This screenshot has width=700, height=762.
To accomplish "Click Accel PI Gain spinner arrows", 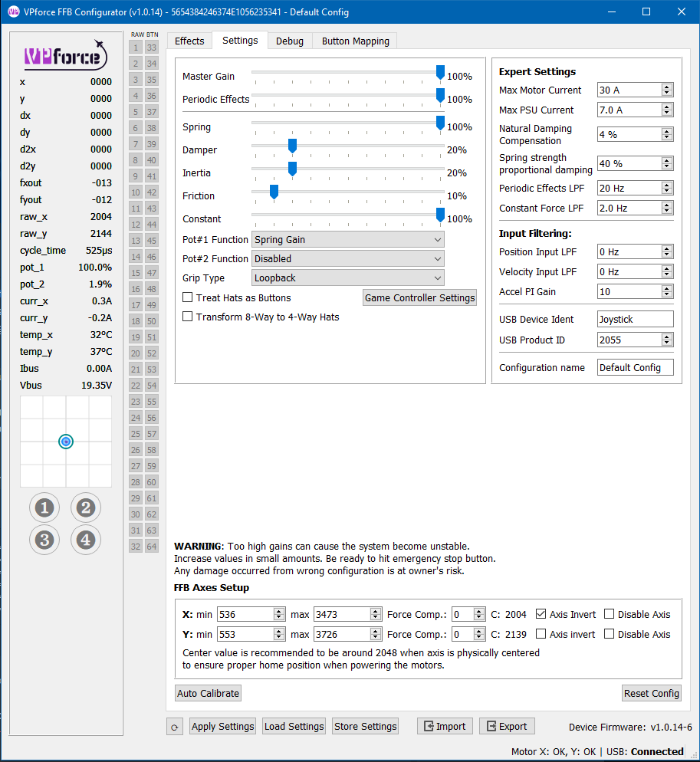I will (667, 291).
